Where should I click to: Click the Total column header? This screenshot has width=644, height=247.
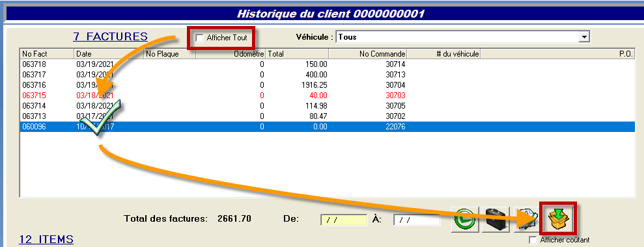(298, 54)
